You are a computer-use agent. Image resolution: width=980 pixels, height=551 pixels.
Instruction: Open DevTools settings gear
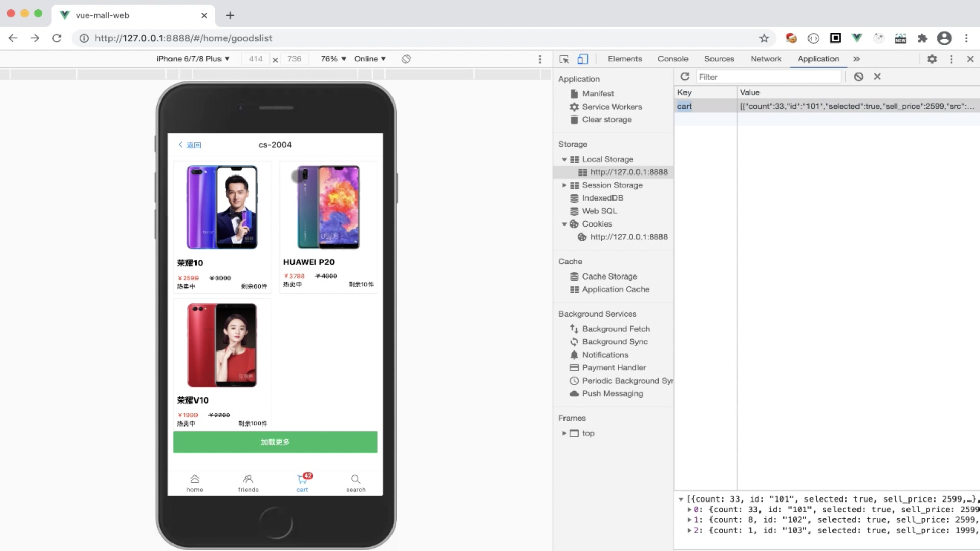click(932, 59)
